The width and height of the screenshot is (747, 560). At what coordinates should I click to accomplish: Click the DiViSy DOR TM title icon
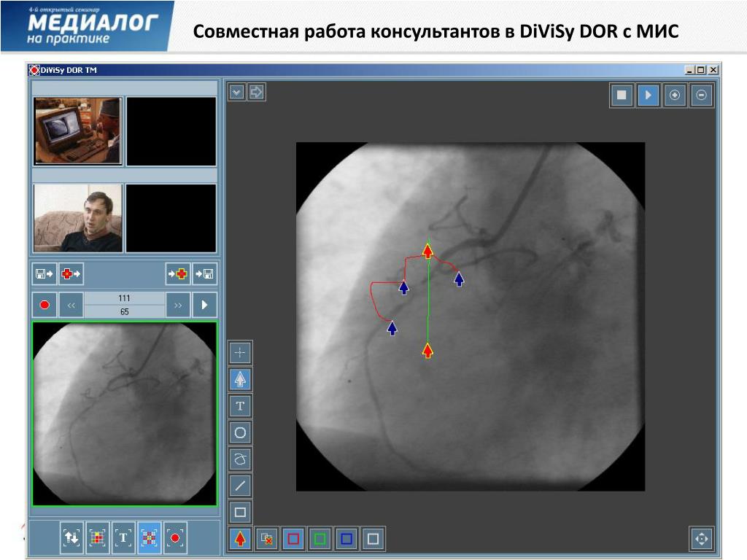click(34, 70)
